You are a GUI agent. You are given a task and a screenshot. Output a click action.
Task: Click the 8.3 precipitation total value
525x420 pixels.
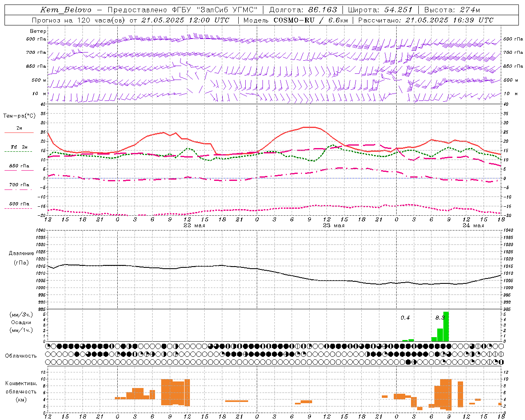(440, 318)
